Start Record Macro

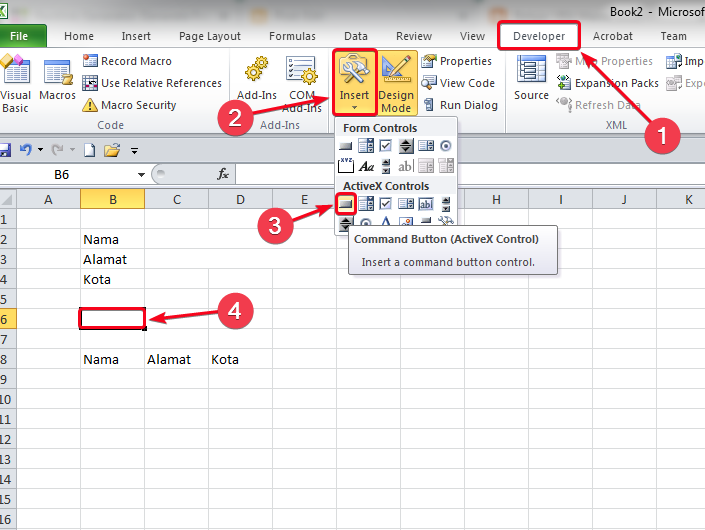point(127,61)
